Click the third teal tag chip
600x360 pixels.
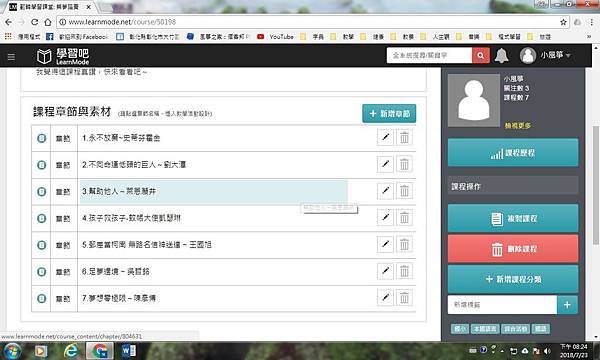pos(515,329)
